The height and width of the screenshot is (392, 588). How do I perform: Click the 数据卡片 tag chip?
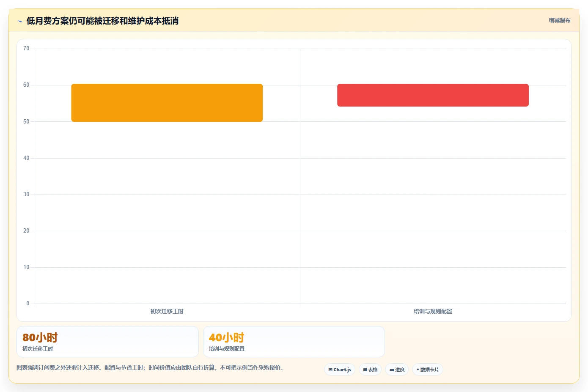[428, 370]
